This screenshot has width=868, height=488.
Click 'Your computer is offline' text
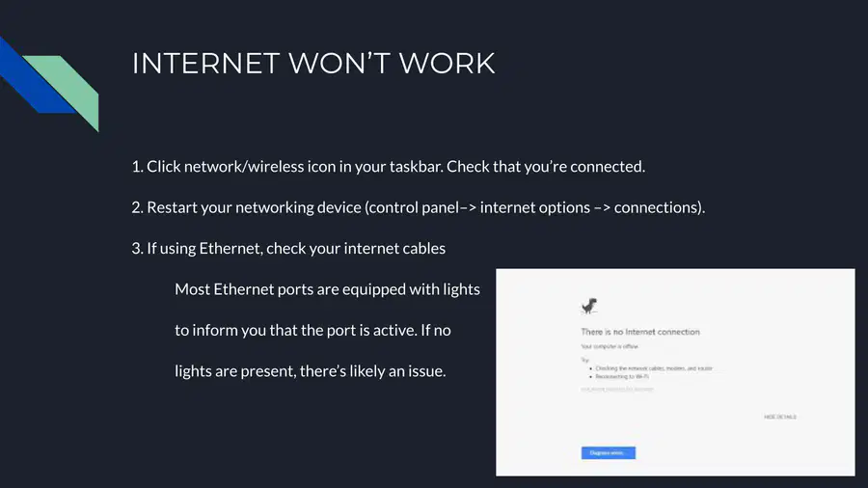pos(610,346)
